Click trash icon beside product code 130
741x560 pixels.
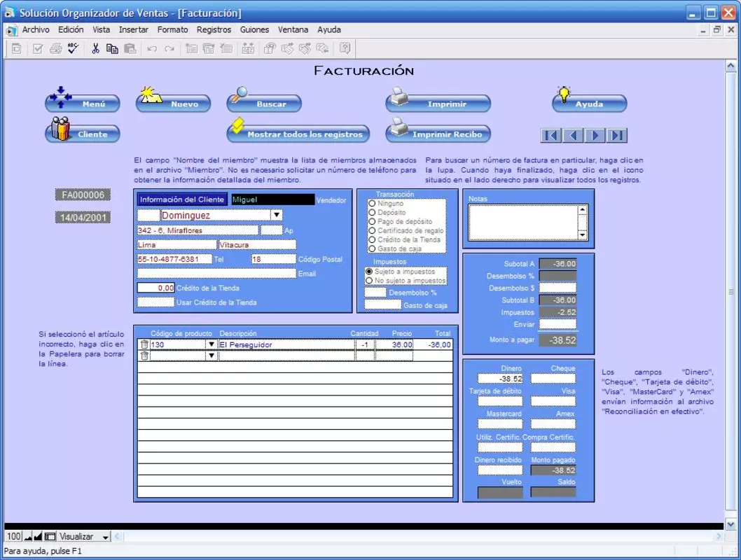point(144,344)
